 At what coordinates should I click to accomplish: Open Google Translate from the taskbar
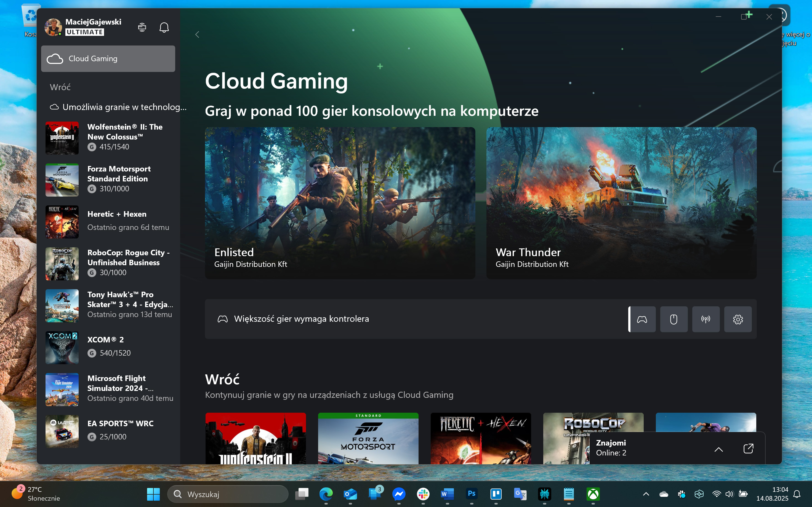(520, 494)
